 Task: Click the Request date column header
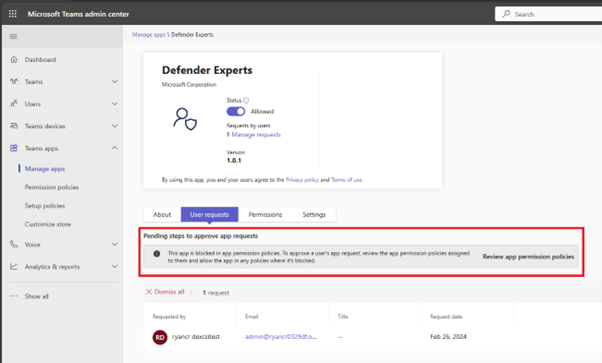[446, 317]
